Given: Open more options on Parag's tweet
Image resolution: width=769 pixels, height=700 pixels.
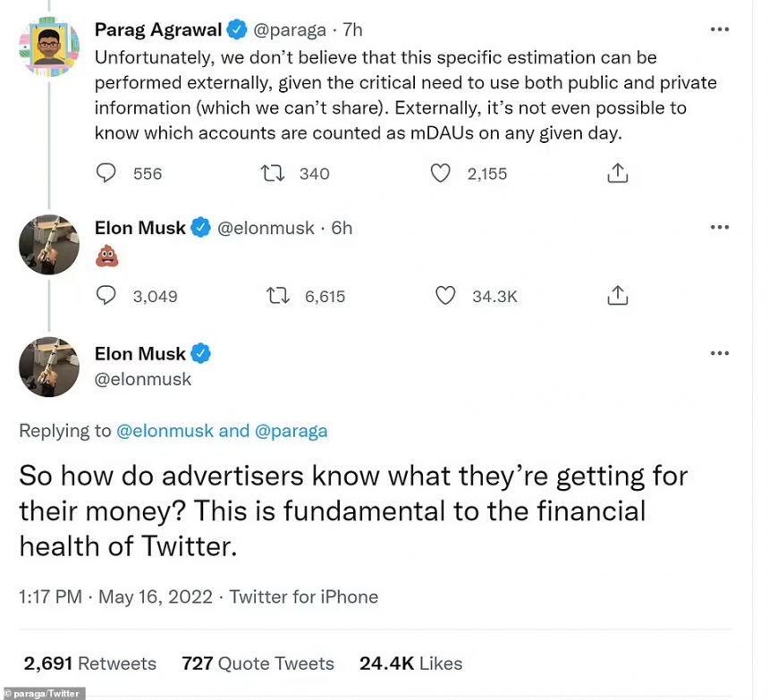Looking at the screenshot, I should [x=719, y=30].
